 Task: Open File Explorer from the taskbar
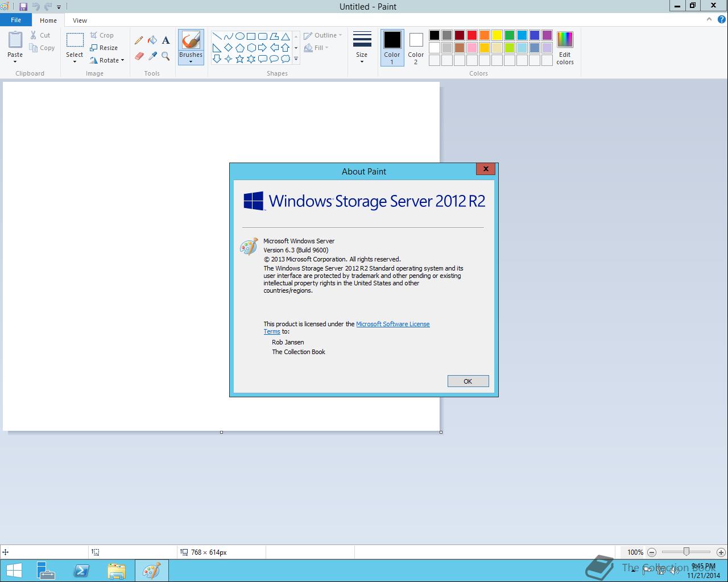pos(117,571)
